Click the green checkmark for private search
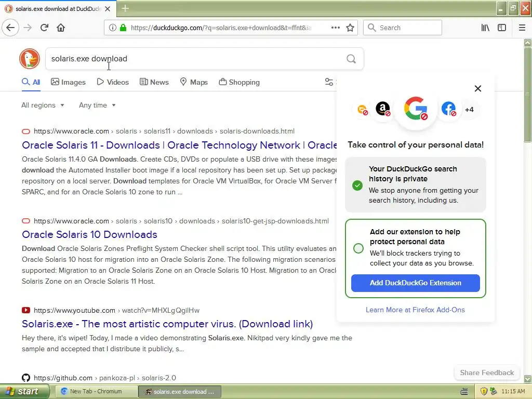The height and width of the screenshot is (399, 532). (x=357, y=185)
